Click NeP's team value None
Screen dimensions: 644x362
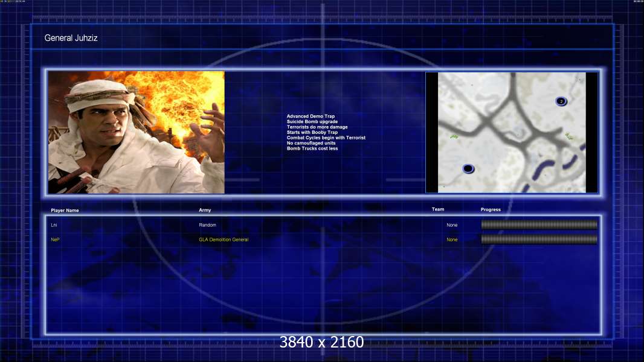(452, 240)
